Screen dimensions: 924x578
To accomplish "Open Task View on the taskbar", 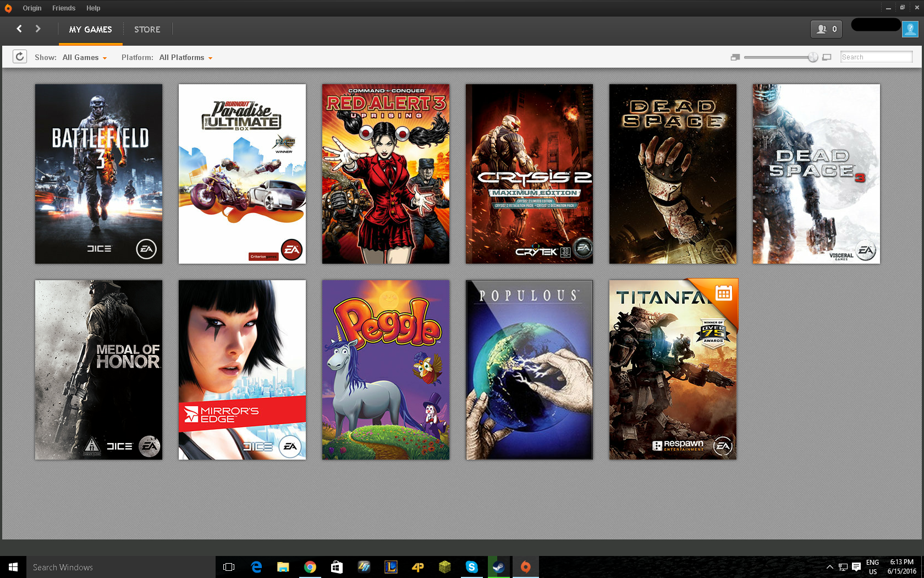I will click(229, 567).
